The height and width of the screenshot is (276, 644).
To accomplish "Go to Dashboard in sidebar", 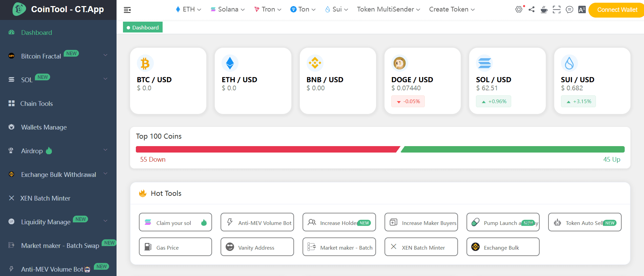I will (x=58, y=32).
